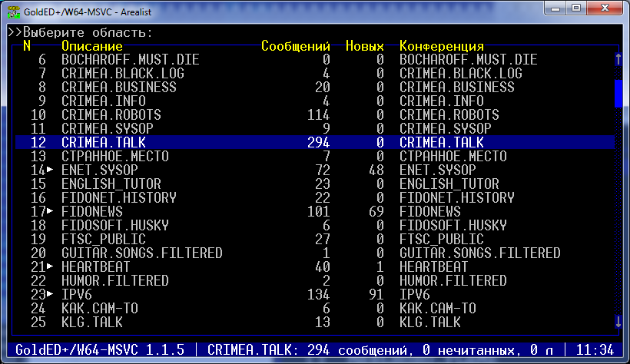This screenshot has height=364, width=630.
Task: Select FTSC_PUBLIC in Описание column
Action: point(104,239)
